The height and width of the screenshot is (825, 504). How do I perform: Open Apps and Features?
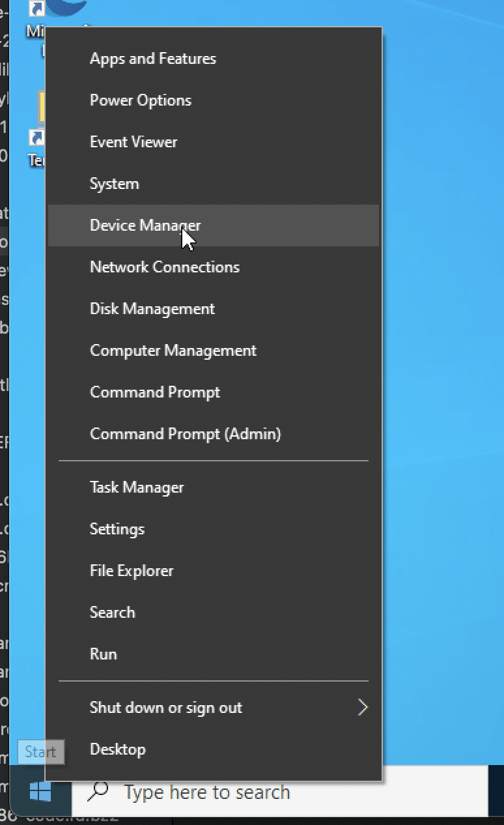point(214,59)
